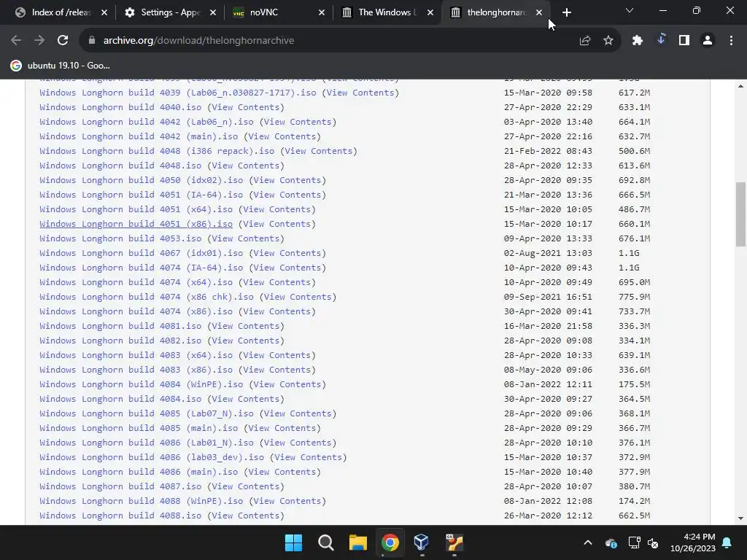Click the scrollbar down arrow
This screenshot has height=560, width=747.
click(x=740, y=518)
